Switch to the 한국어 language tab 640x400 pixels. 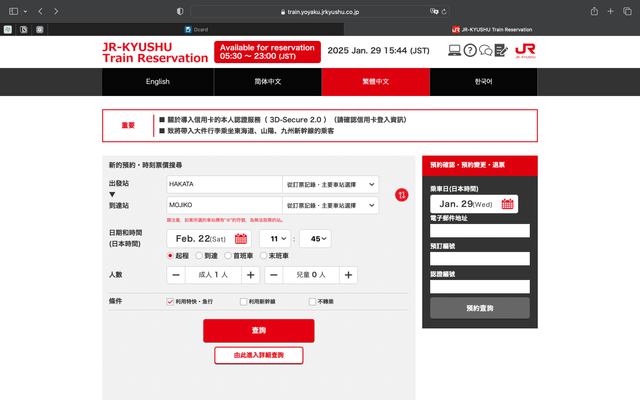483,82
